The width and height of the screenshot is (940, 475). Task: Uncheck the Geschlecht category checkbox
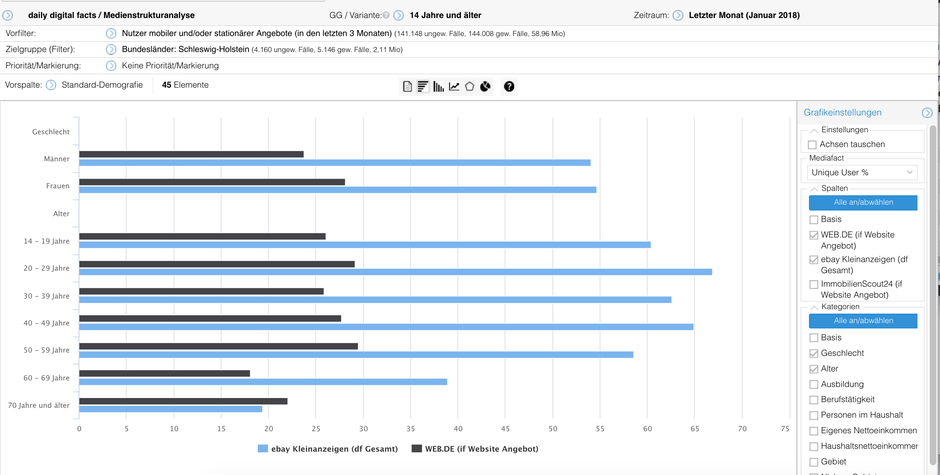[x=814, y=353]
